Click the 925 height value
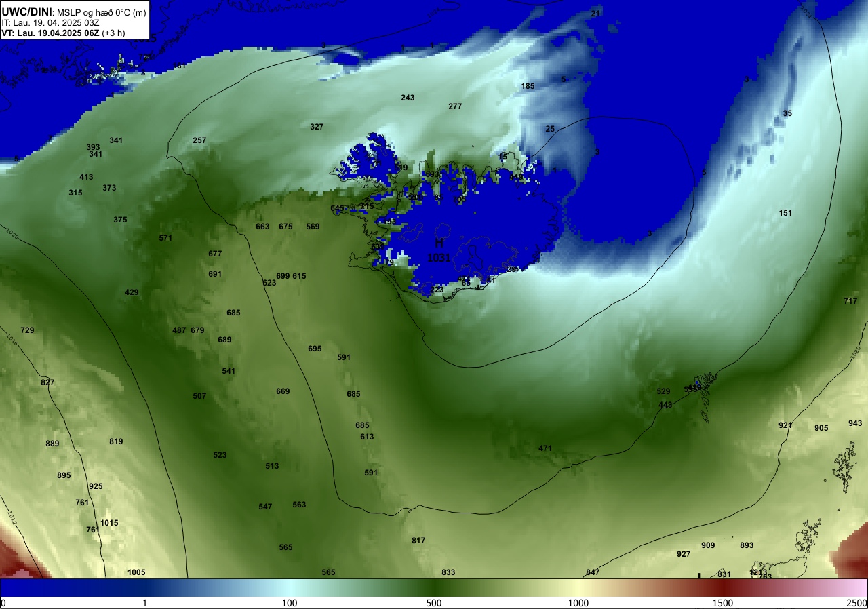The image size is (868, 609). tap(96, 486)
